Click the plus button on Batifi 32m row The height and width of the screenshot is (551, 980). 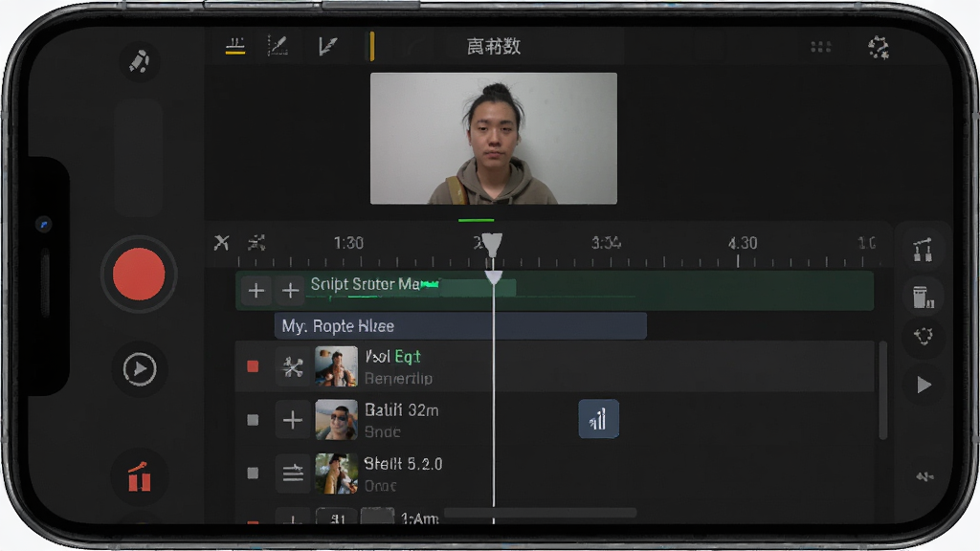(x=293, y=420)
